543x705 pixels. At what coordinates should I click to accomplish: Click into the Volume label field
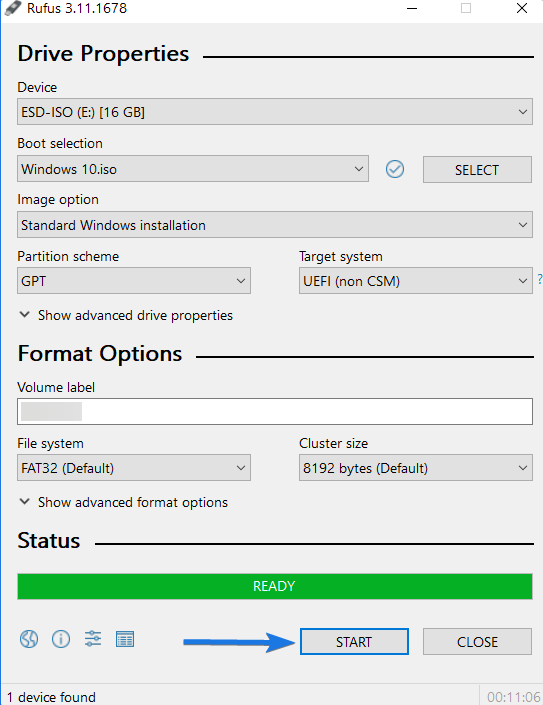[x=275, y=411]
